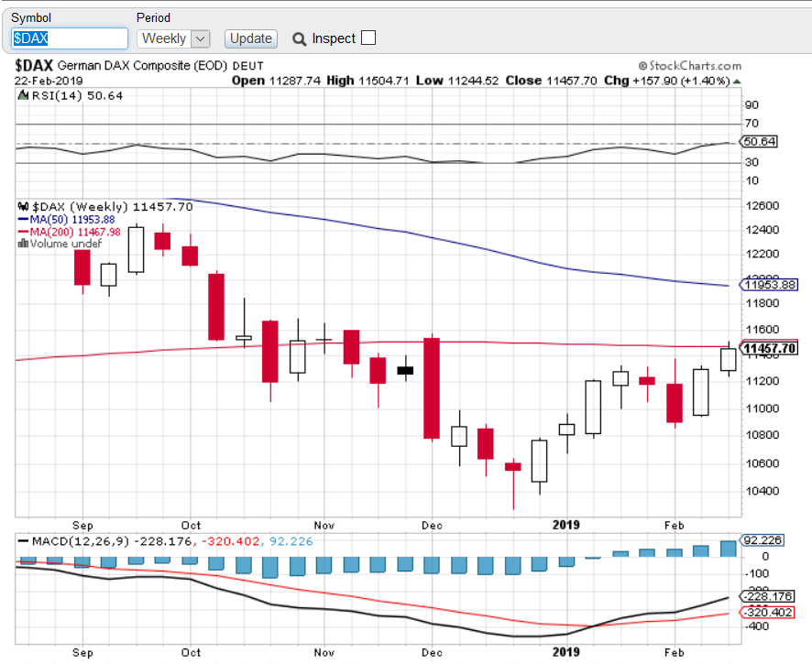Click the Inspect magnifier icon
Viewport: 812px width, 664px height.
click(299, 38)
